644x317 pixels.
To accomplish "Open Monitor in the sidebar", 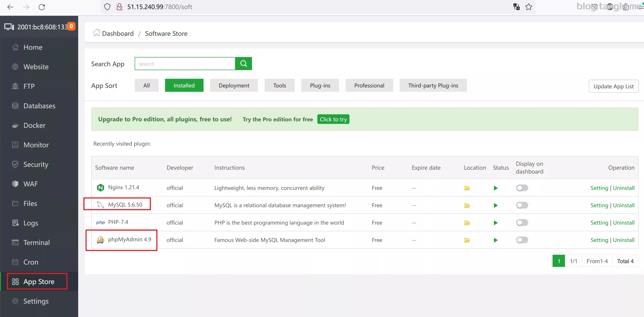I will click(x=39, y=145).
